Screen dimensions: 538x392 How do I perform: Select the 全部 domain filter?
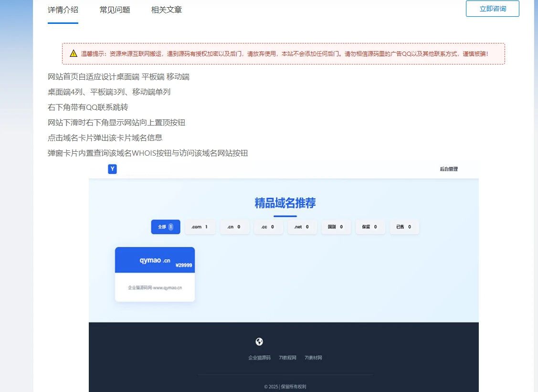pyautogui.click(x=166, y=227)
